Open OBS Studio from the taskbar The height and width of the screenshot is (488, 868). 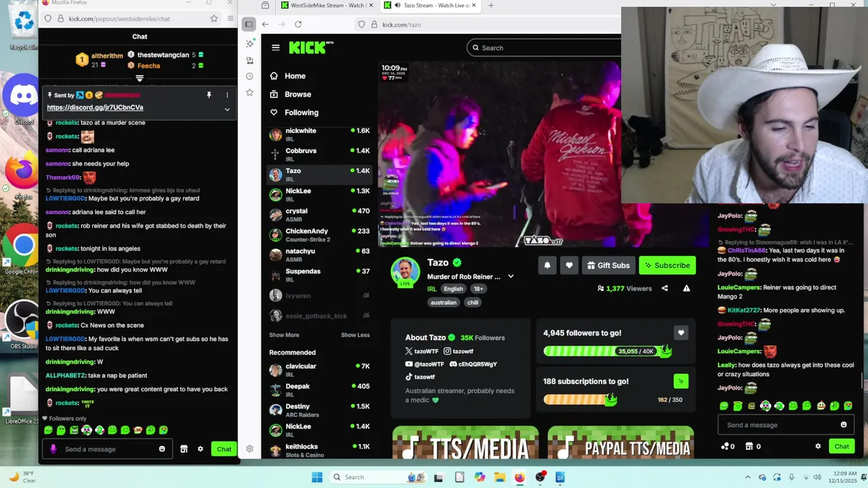click(x=540, y=477)
